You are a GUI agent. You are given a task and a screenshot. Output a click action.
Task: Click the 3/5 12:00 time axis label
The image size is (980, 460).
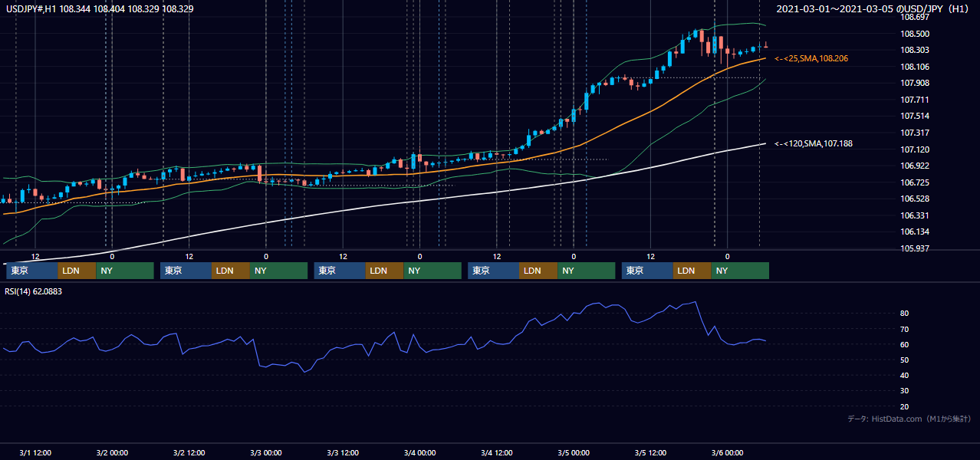click(650, 452)
